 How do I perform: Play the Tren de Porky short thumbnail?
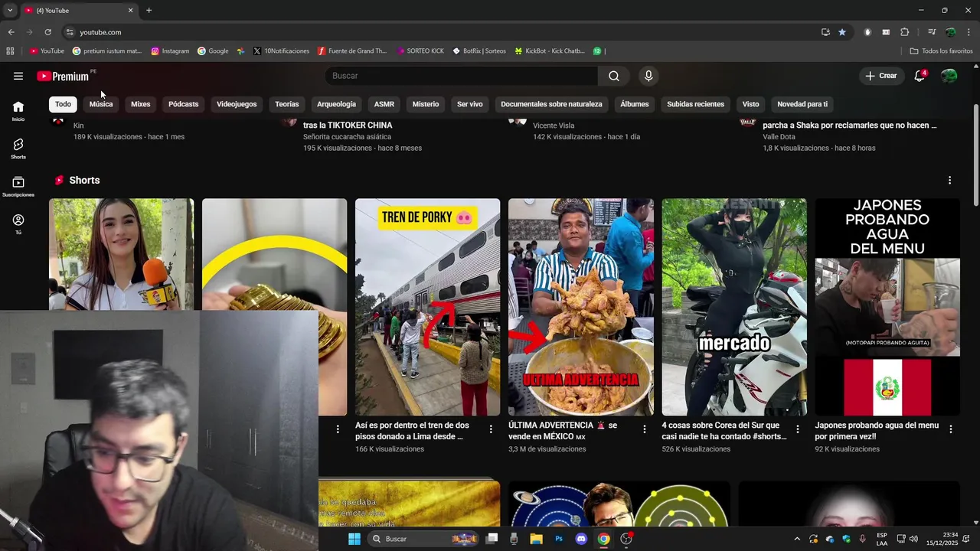click(427, 307)
